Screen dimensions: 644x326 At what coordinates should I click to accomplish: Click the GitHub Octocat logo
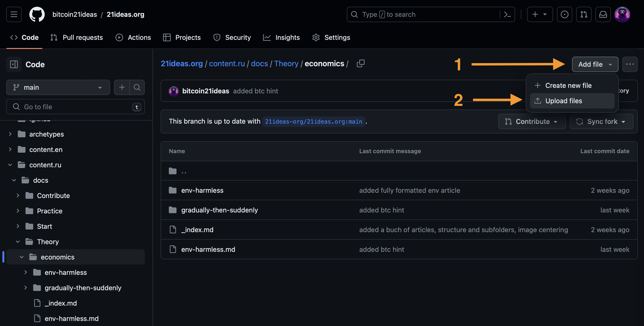click(37, 14)
